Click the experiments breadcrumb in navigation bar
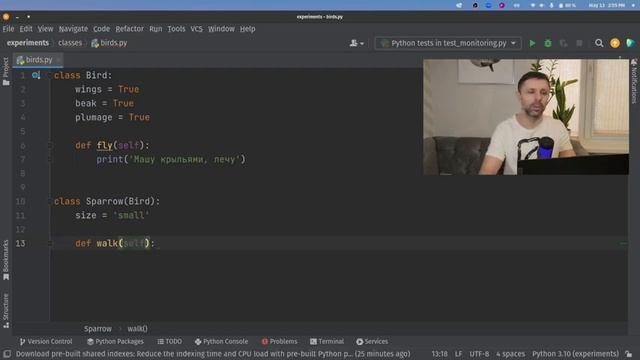Viewport: 640px width, 360px height. coord(28,43)
